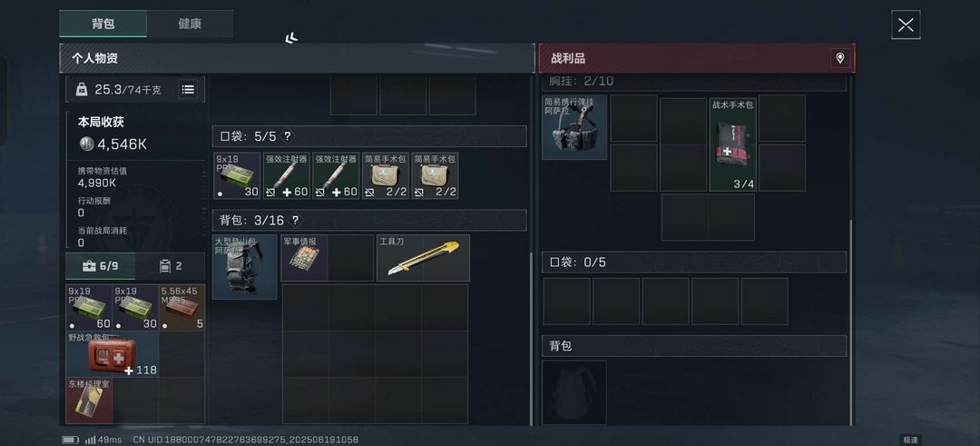Click the 5.56x45 ammo stack
The image size is (980, 446).
181,308
